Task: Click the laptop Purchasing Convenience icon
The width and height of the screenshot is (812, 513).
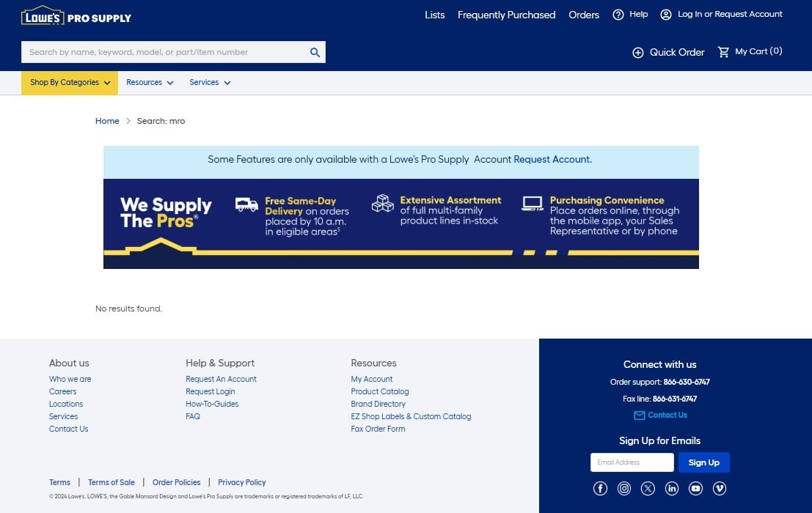Action: coord(533,203)
